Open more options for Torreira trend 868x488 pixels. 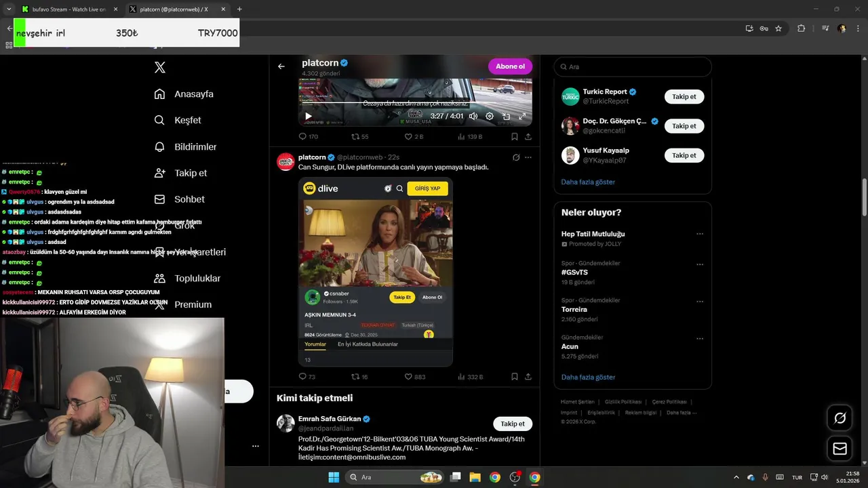(700, 302)
